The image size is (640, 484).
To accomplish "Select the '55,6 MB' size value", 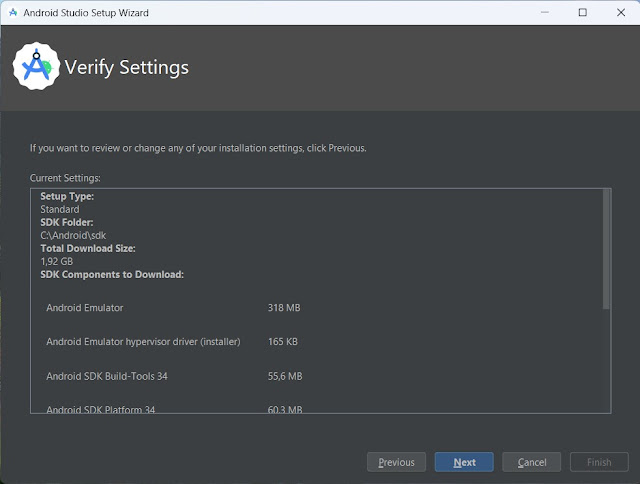I will [x=285, y=376].
